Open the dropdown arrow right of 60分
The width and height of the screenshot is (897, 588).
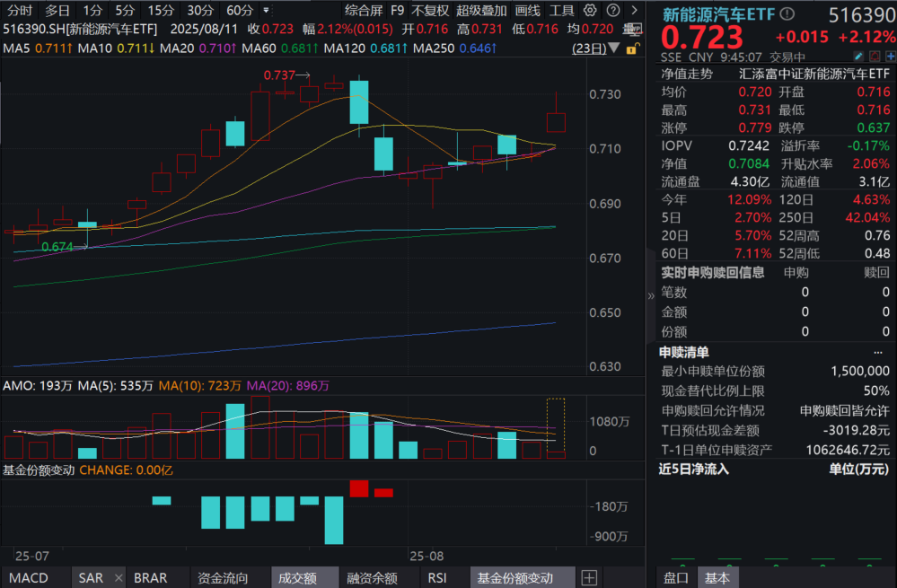coord(266,11)
